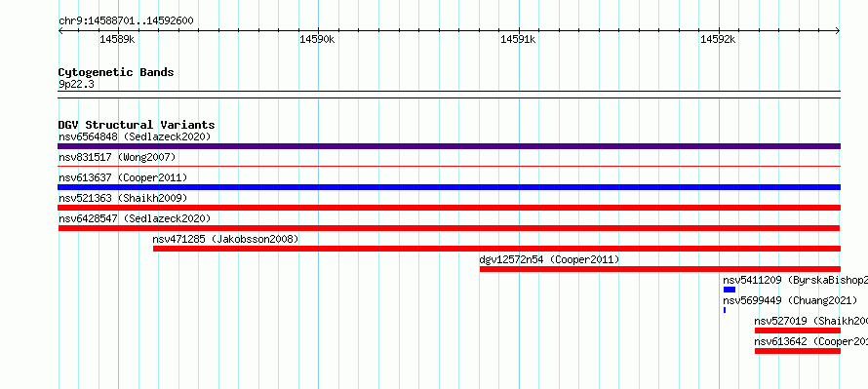Open the nsv521363 (Shaikh2009) red variant bar
Image resolution: width=868 pixels, height=389 pixels.
click(x=449, y=208)
